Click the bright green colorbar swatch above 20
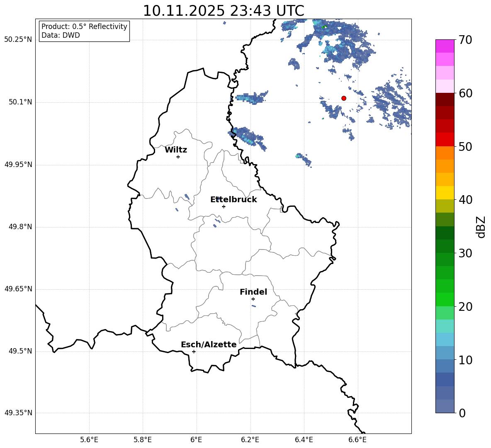Image resolution: width=491 pixels, height=448 pixels. pyautogui.click(x=445, y=299)
